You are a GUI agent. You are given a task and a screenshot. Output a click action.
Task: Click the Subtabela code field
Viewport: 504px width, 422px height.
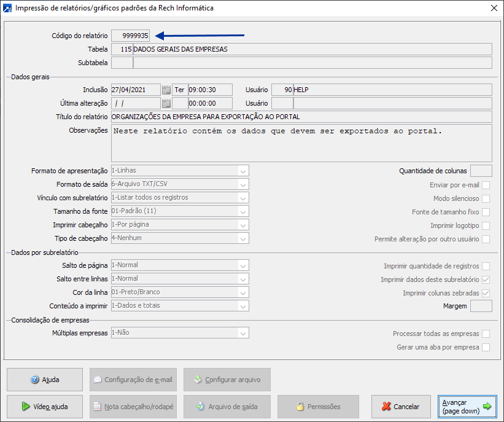point(122,63)
